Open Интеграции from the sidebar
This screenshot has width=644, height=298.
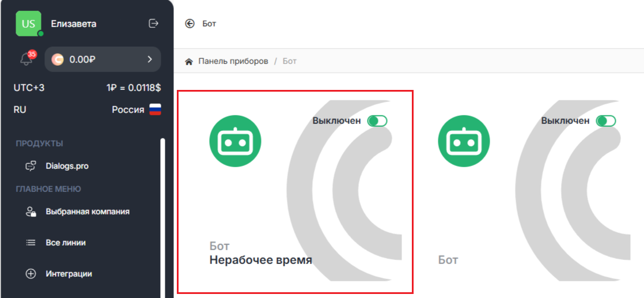69,274
